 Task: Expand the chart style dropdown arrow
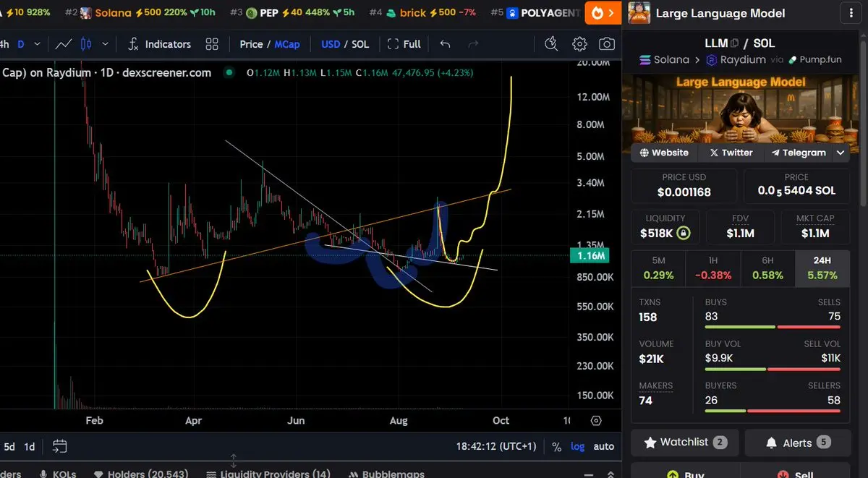pos(106,44)
